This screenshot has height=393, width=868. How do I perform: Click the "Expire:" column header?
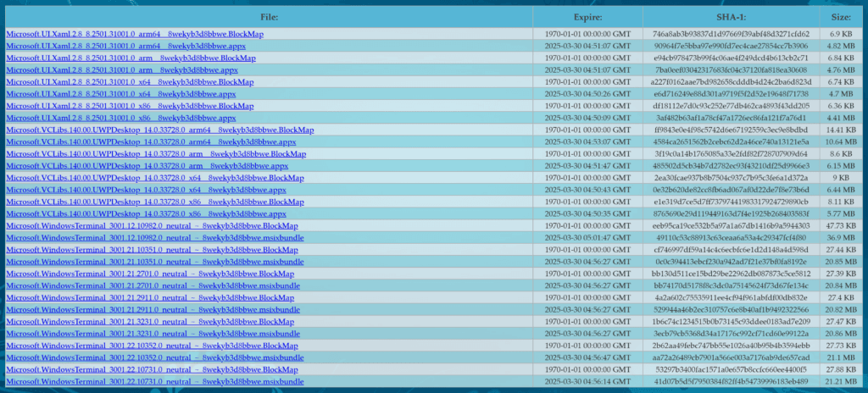(587, 17)
